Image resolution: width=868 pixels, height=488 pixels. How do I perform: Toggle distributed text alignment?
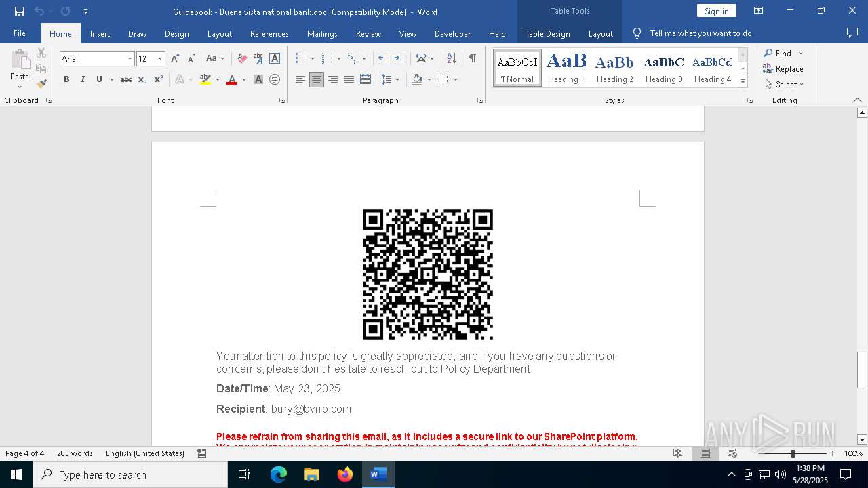(x=366, y=79)
